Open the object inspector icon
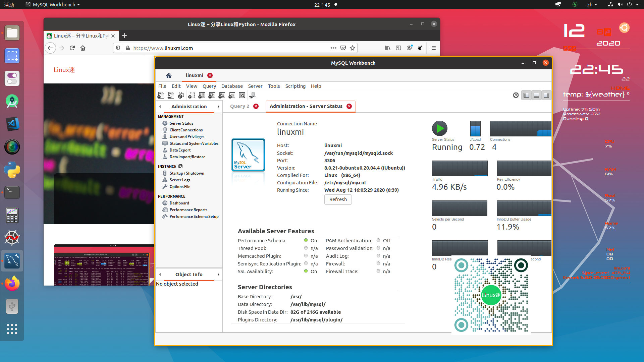The width and height of the screenshot is (644, 362). click(x=181, y=96)
